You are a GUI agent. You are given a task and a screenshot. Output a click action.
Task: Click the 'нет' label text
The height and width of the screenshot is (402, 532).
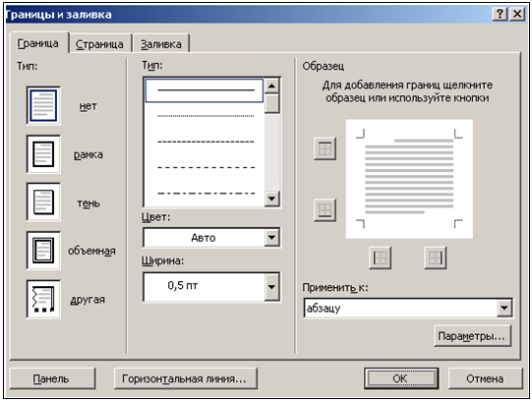[x=88, y=106]
